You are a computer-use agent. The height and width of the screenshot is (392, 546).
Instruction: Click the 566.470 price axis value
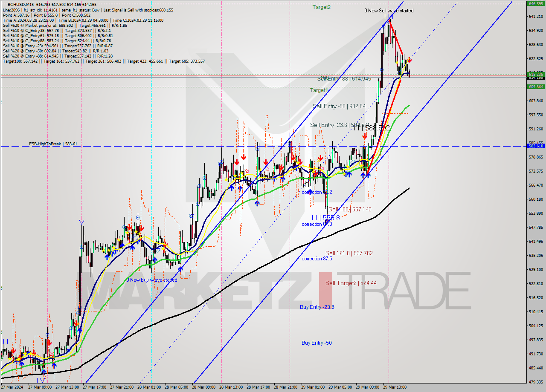pyautogui.click(x=536, y=185)
